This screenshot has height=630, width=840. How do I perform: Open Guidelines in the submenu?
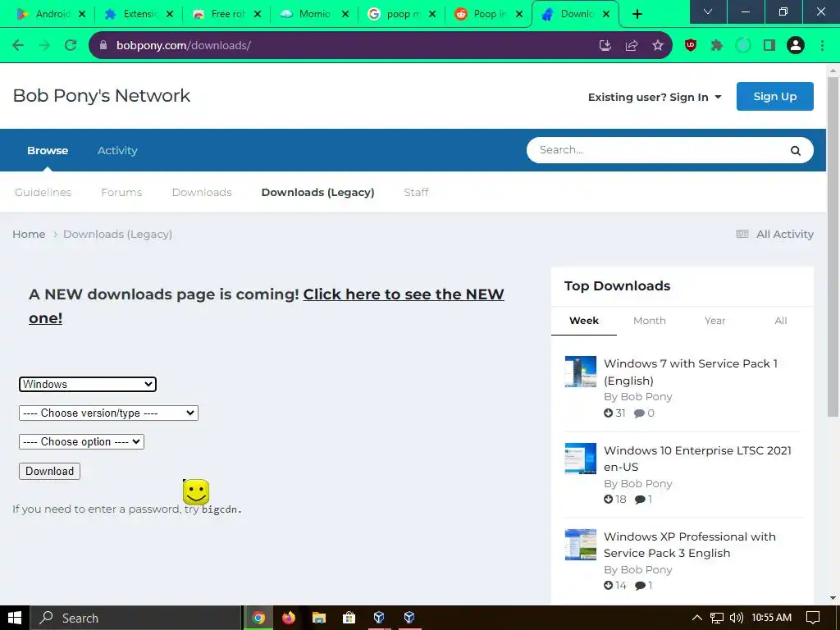(43, 192)
